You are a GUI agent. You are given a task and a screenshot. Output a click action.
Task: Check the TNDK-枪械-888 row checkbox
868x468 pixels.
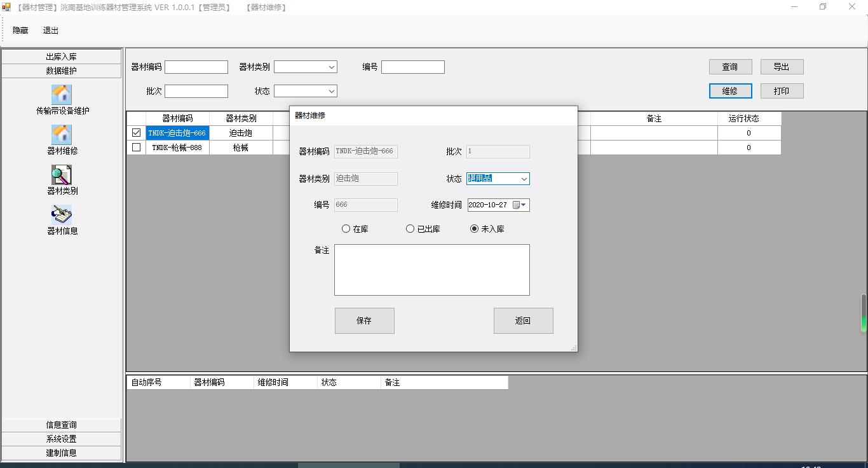coord(136,148)
